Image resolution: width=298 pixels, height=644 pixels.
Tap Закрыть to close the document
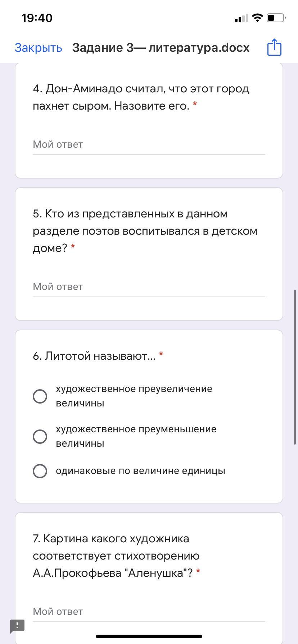pos(38,47)
